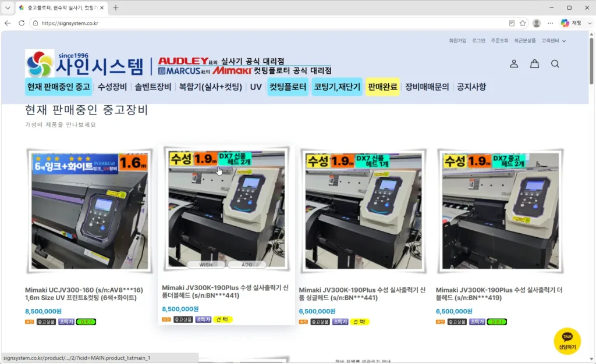Click the 사인시스템 logo
The width and height of the screenshot is (596, 364).
[x=84, y=63]
